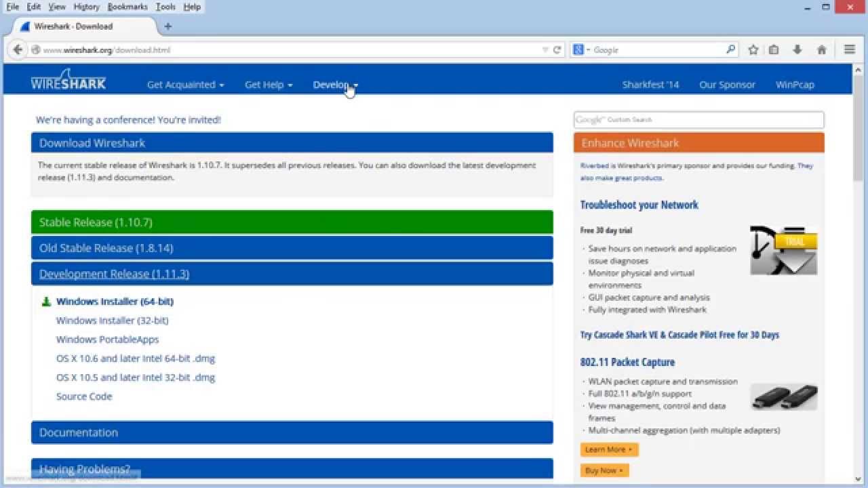Click the Wireshark shark-fin logo
The width and height of the screenshot is (868, 488).
(x=68, y=79)
